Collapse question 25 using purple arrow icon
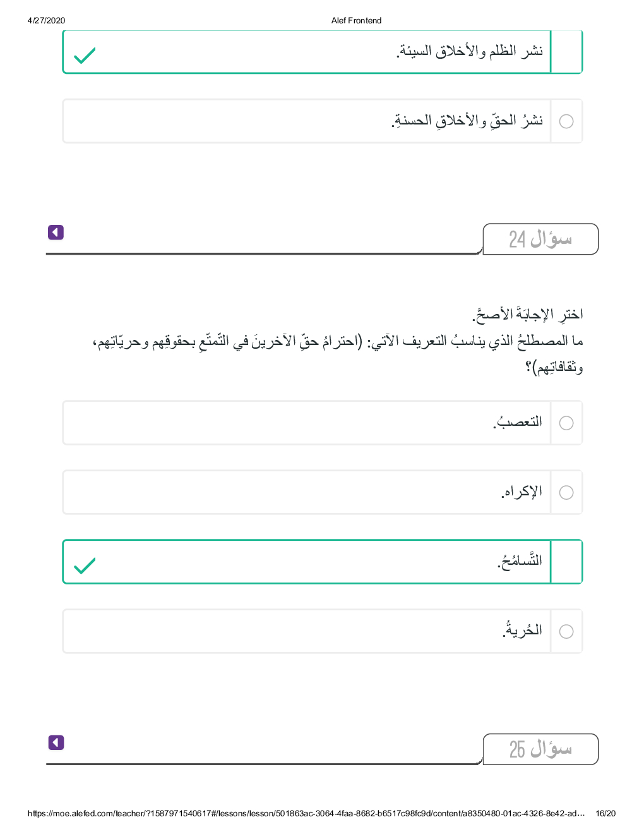644x834 pixels. [x=56, y=742]
